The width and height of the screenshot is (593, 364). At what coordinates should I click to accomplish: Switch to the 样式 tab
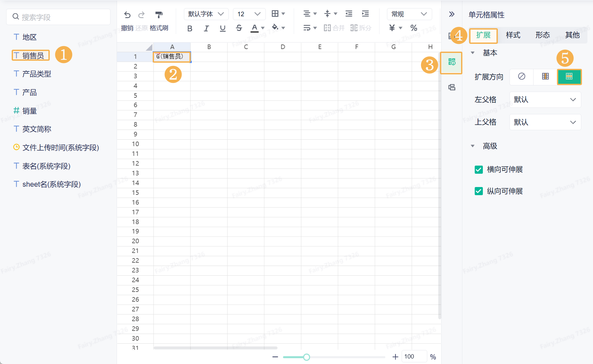coord(513,35)
